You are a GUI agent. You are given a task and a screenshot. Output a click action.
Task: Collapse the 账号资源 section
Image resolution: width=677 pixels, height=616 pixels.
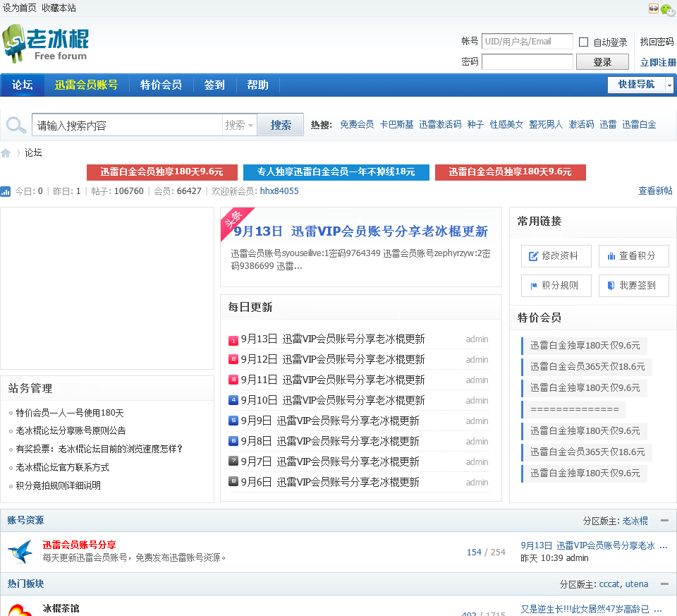point(664,521)
